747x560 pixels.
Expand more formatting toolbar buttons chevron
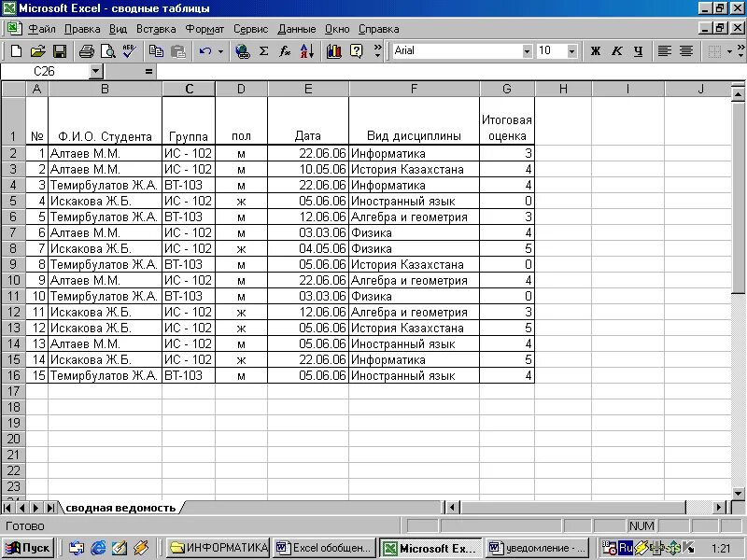click(x=740, y=51)
